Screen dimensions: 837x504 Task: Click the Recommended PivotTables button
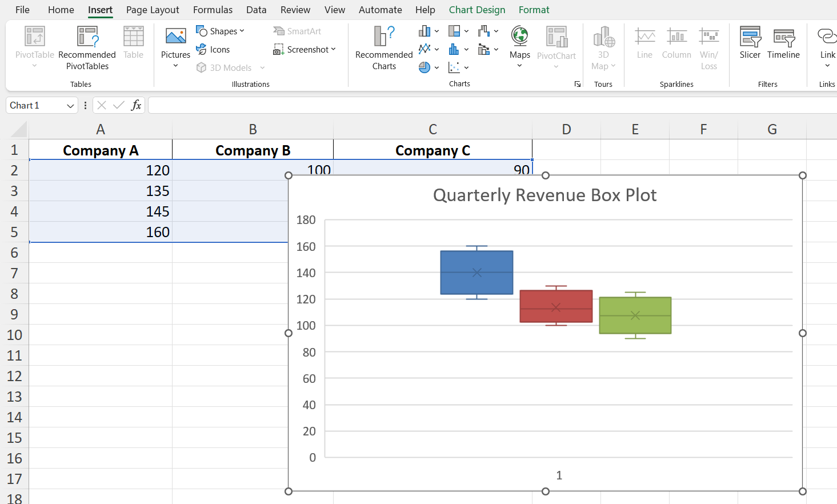pos(87,48)
